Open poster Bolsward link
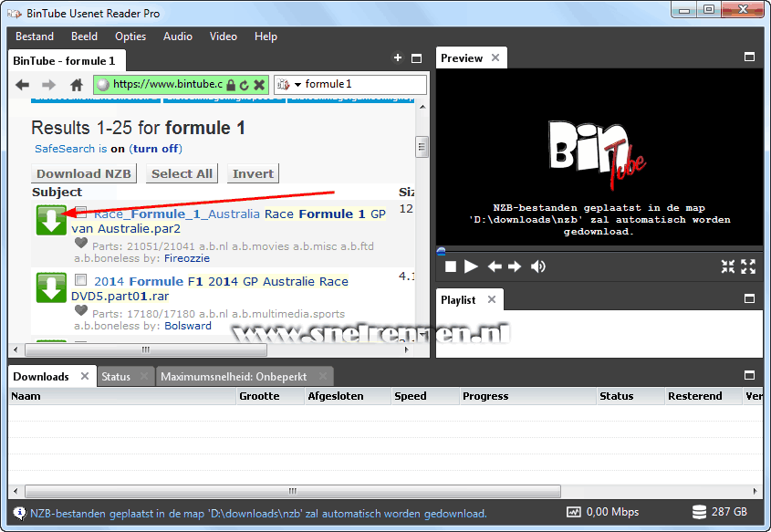 (x=188, y=326)
